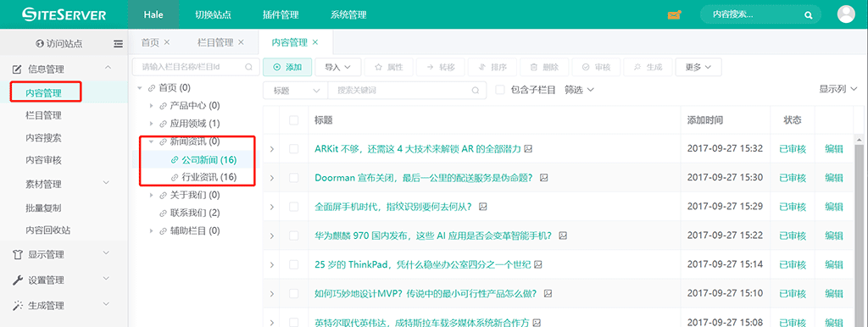868x327 pixels.
Task: Click image icon beside MVP article
Action: (548, 293)
